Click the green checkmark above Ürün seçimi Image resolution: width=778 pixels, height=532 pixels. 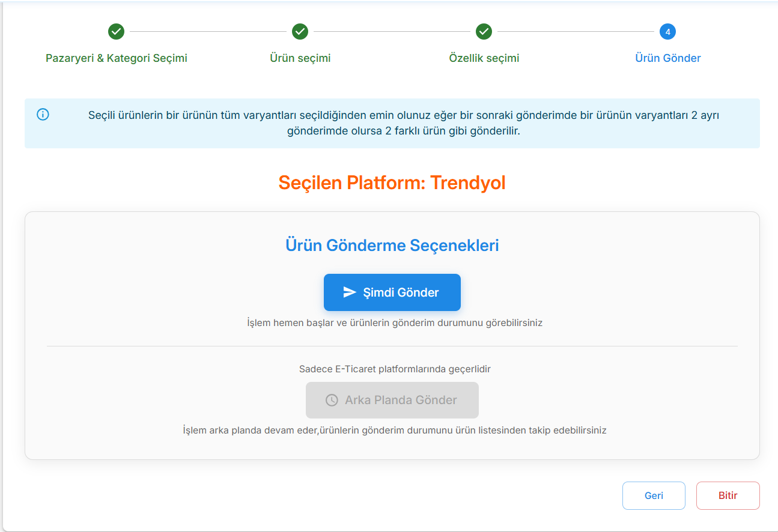click(x=300, y=31)
